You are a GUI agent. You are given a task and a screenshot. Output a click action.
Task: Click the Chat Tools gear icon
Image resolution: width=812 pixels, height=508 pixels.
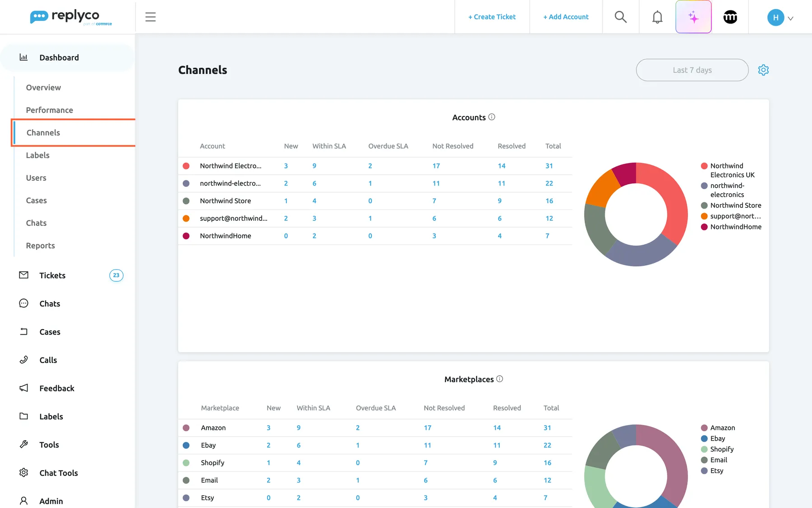24,473
